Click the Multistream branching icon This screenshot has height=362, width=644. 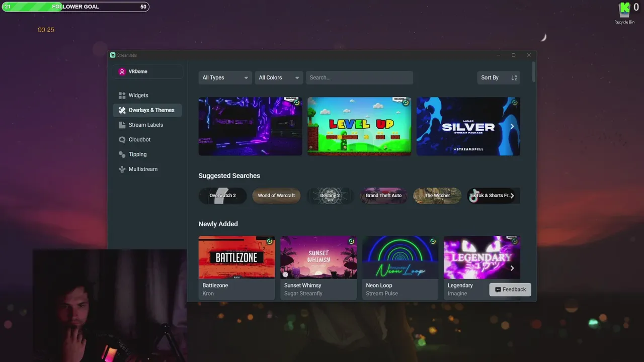[122, 169]
